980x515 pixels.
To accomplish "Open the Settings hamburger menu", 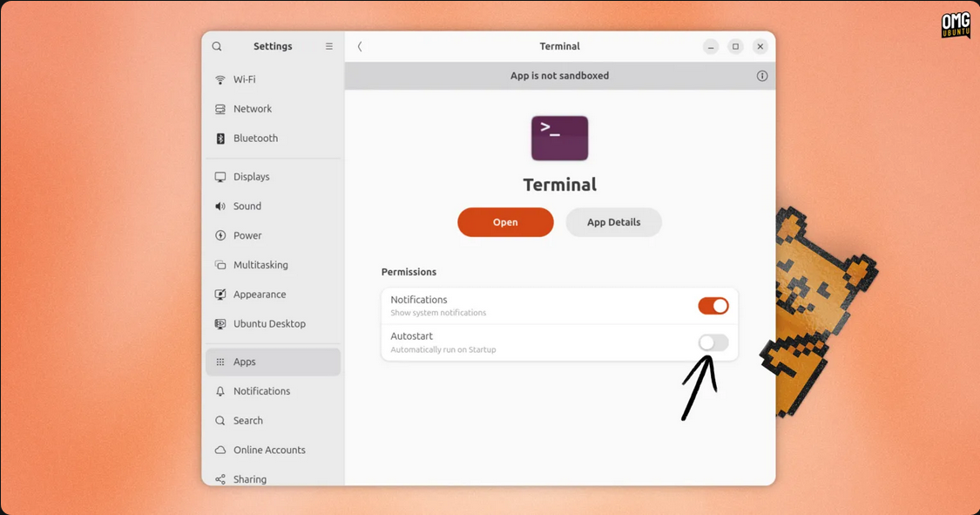I will (x=328, y=46).
